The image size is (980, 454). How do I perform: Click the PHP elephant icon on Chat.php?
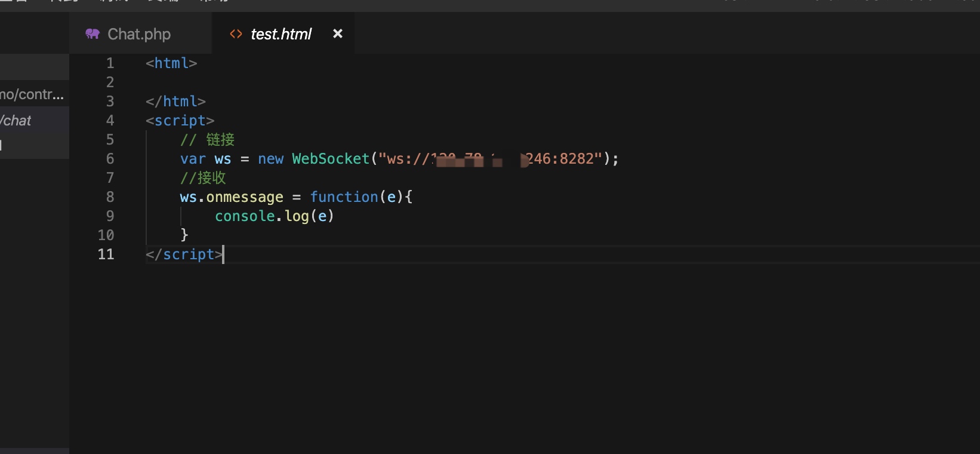click(x=93, y=34)
